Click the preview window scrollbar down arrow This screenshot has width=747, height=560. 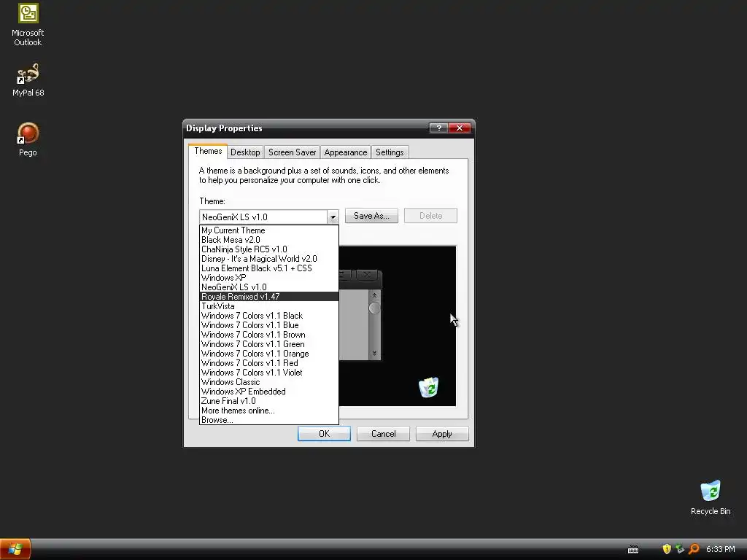coord(374,354)
